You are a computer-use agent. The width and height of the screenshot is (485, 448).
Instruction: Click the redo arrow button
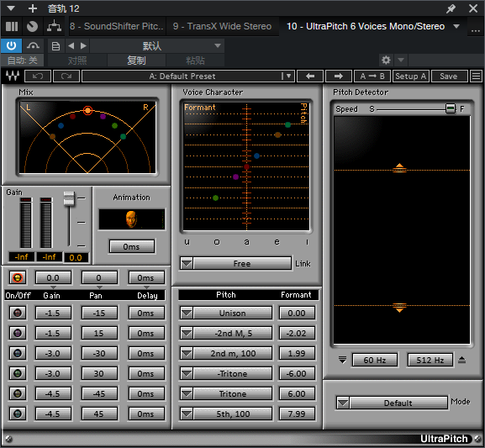[66, 76]
